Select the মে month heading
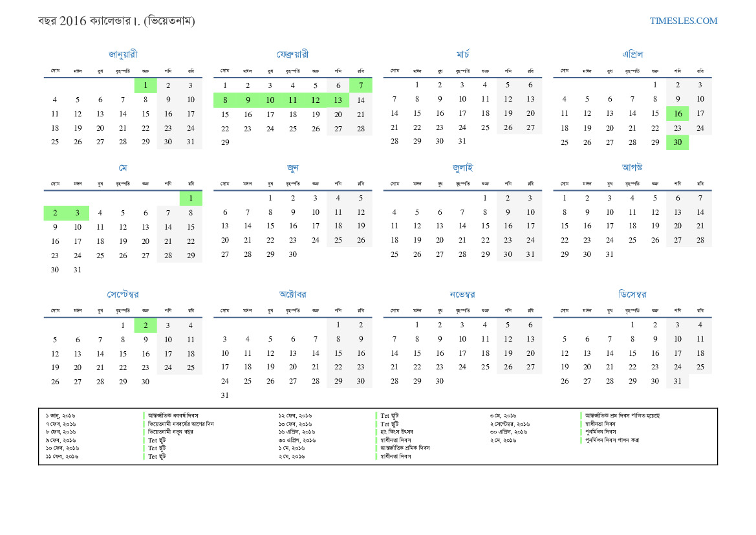Viewport: 756px width, 535px height. coord(123,168)
